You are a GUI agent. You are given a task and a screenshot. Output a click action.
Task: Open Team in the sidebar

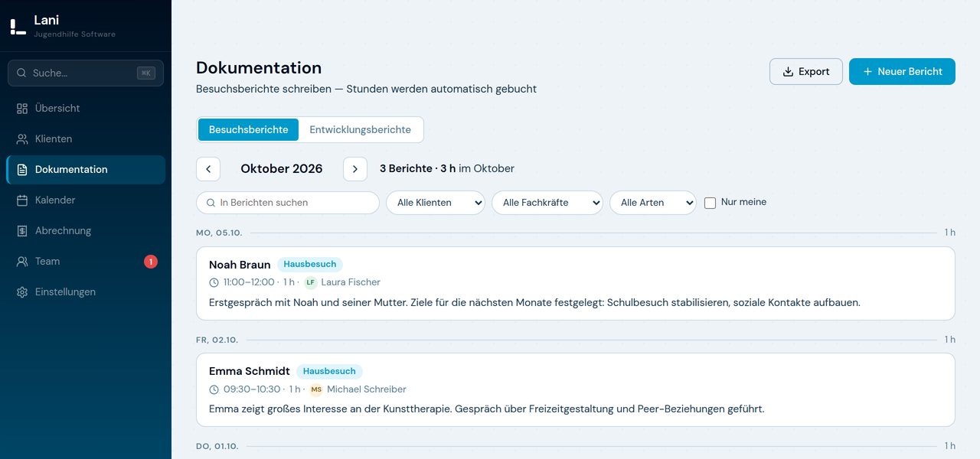(86, 262)
